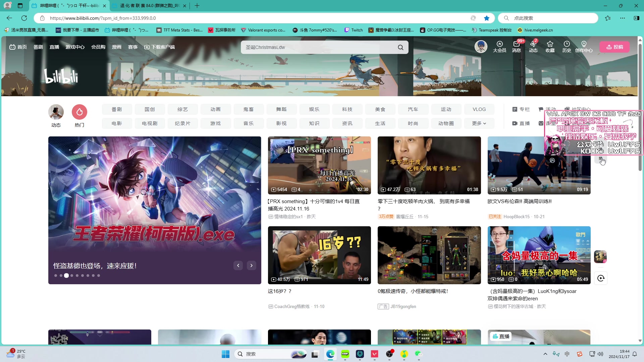
Task: Show next carousel slide arrow
Action: click(252, 265)
